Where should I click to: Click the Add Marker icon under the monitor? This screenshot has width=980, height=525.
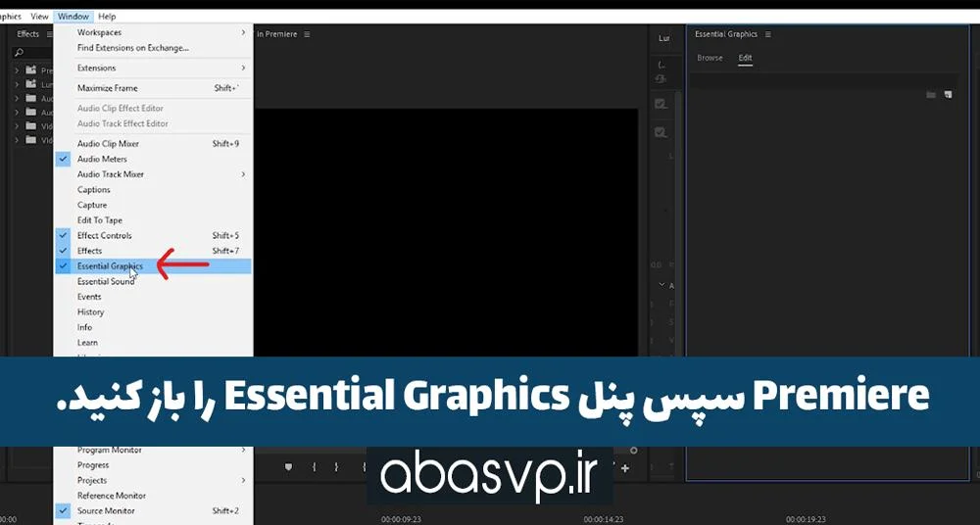pyautogui.click(x=288, y=467)
